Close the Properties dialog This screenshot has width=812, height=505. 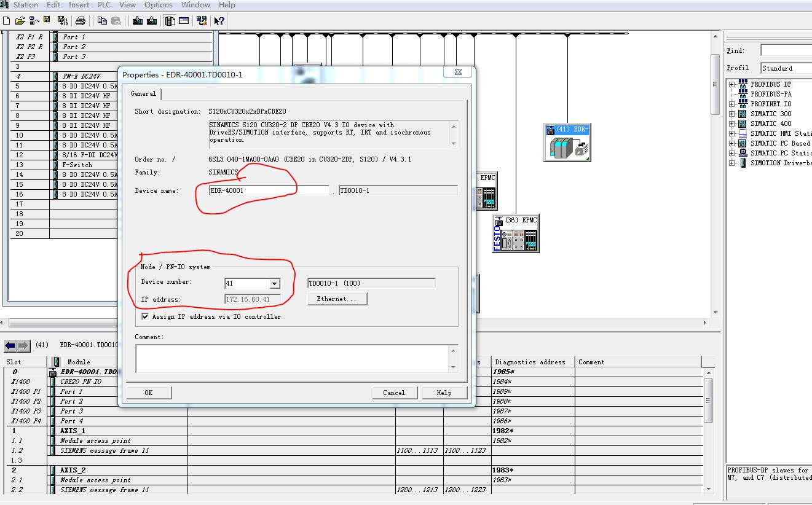[x=458, y=72]
